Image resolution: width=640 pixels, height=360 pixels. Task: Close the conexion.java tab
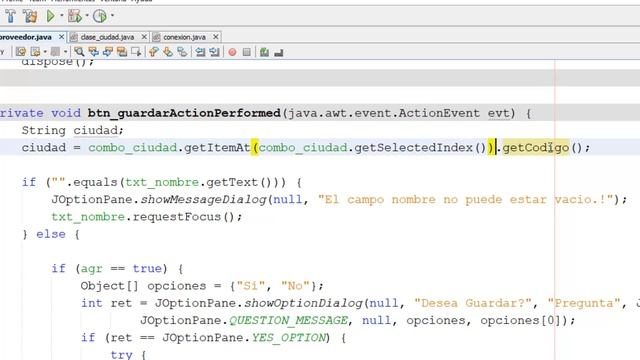(x=216, y=37)
